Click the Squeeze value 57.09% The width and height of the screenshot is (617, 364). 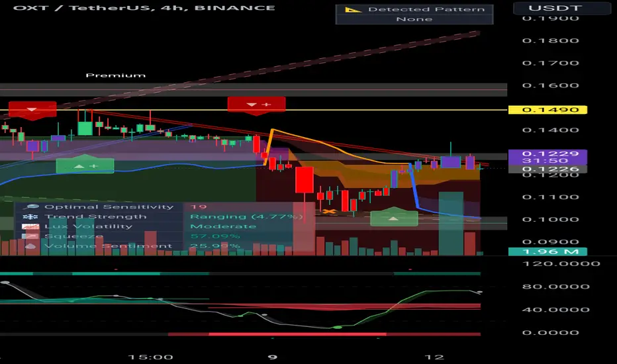tap(215, 236)
